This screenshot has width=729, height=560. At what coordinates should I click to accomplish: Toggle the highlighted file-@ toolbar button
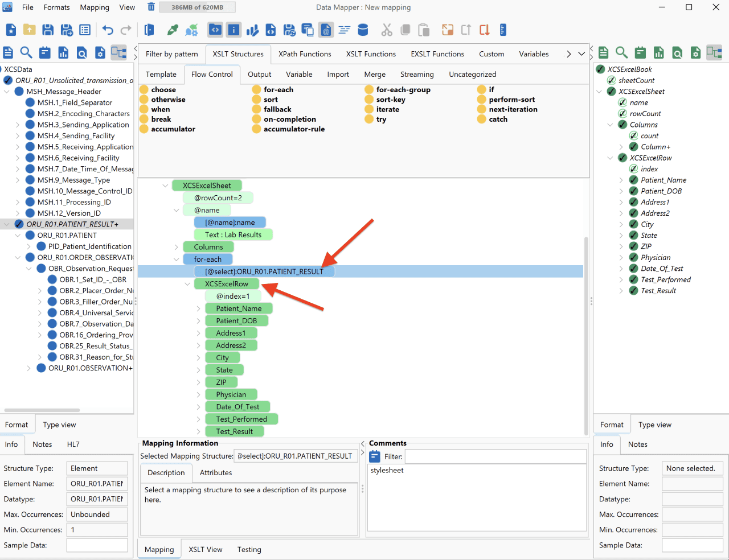(326, 30)
